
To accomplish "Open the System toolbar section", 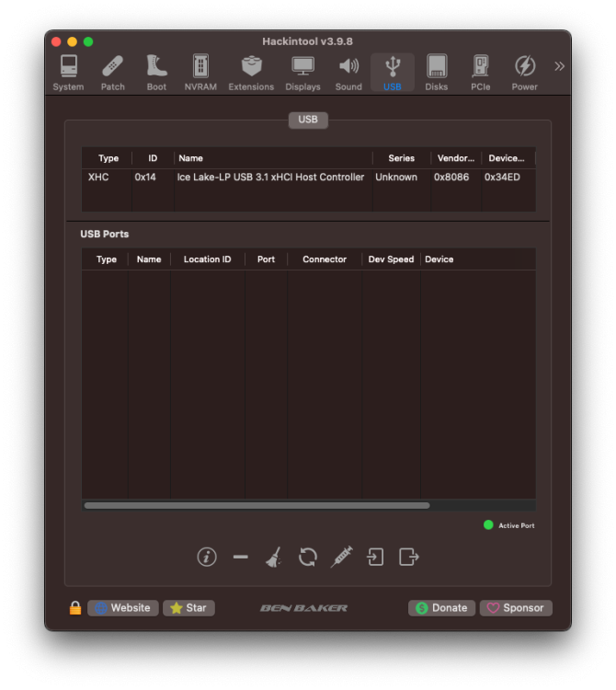I will 68,73.
